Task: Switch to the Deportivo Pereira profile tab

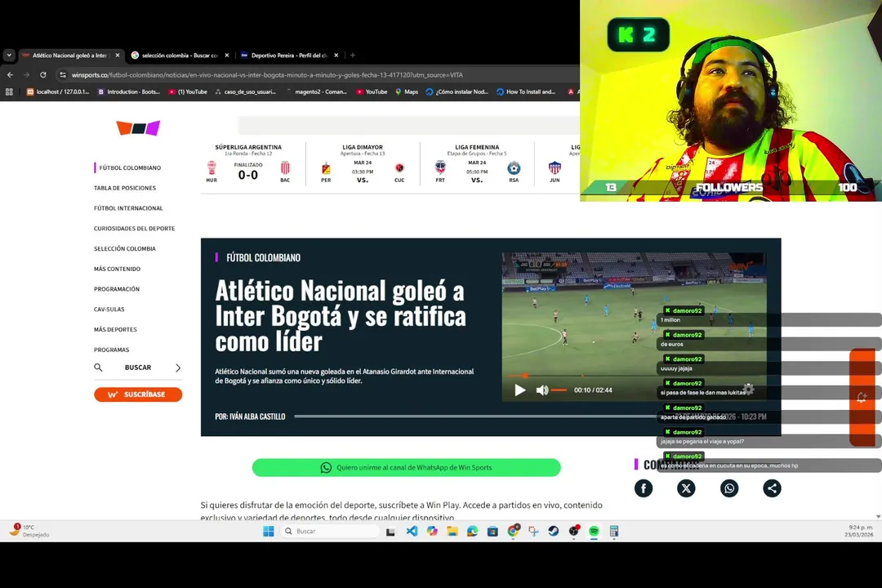Action: 288,56
